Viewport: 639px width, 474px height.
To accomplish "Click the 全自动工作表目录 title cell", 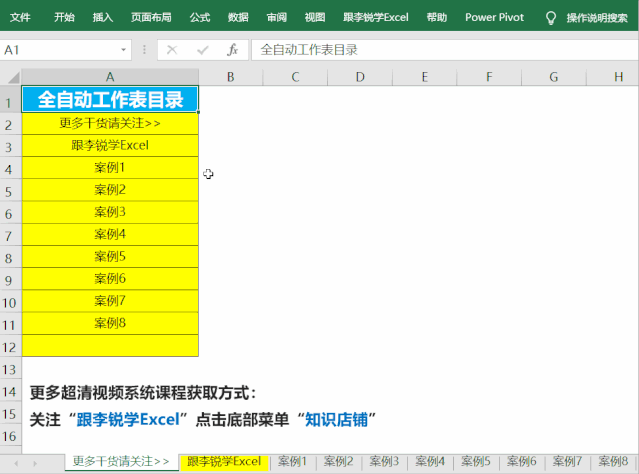I will tap(110, 99).
